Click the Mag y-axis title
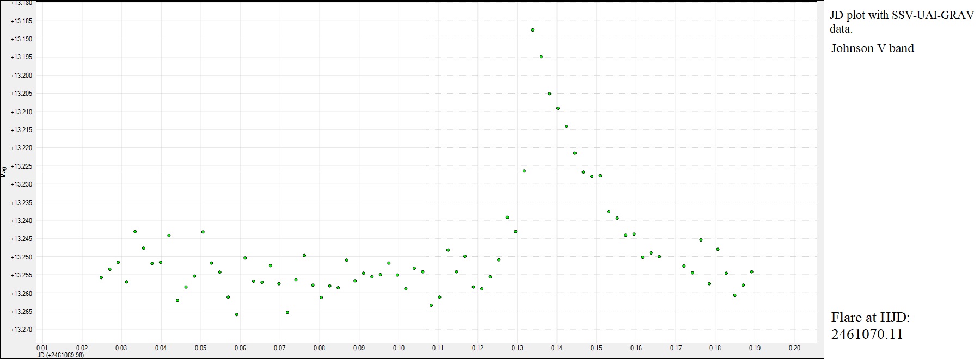This screenshot has height=359, width=980. [4, 171]
